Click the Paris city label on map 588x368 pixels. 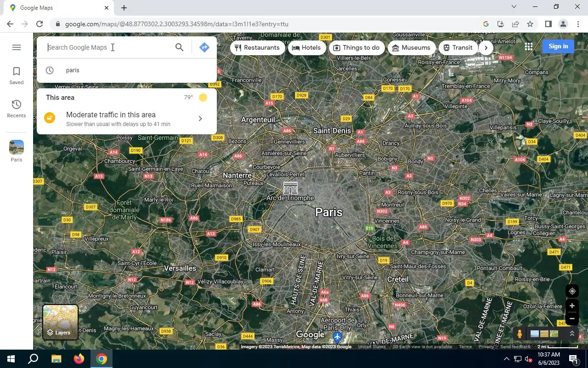coord(329,212)
